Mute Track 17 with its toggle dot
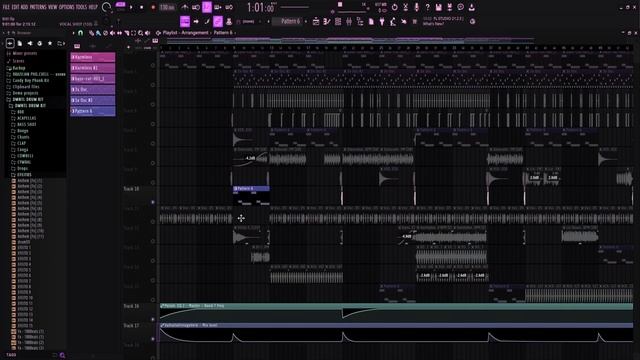This screenshot has width=640, height=360. click(153, 339)
